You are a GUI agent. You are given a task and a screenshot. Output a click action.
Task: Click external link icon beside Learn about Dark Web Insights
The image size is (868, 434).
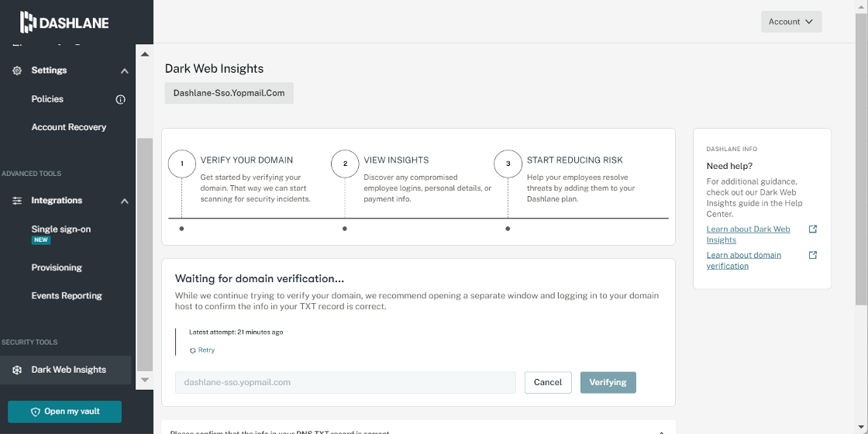point(813,229)
